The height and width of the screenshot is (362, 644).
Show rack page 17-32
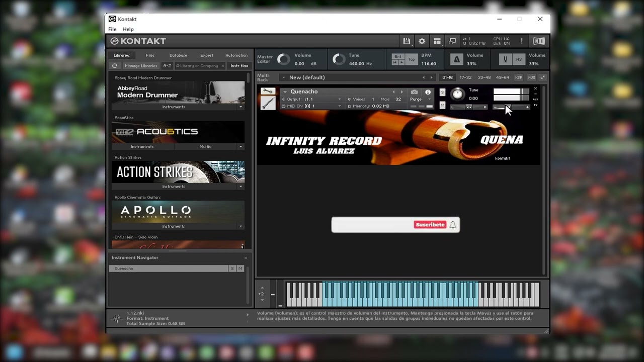[x=465, y=77]
